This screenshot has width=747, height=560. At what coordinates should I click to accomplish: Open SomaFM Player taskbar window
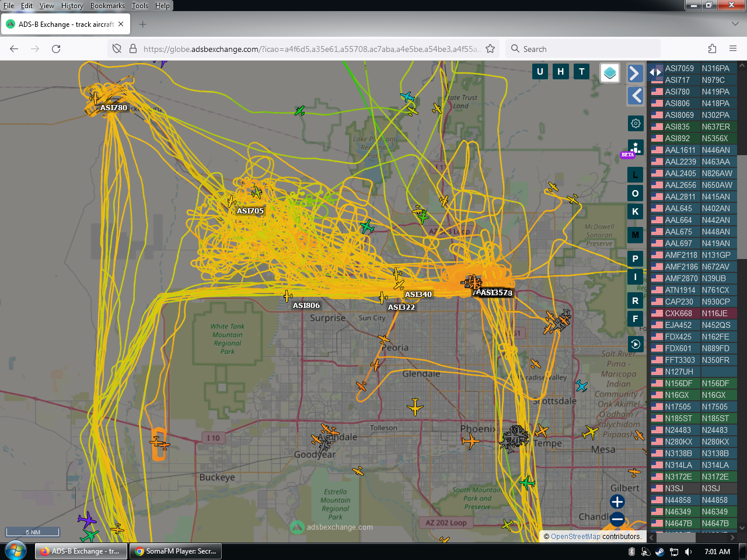click(x=176, y=551)
